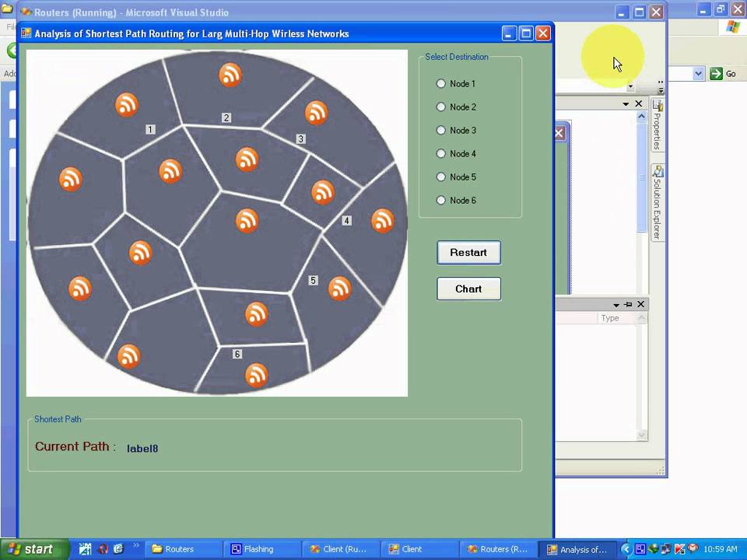
Task: Click router icon right of label 5
Action: tap(340, 289)
